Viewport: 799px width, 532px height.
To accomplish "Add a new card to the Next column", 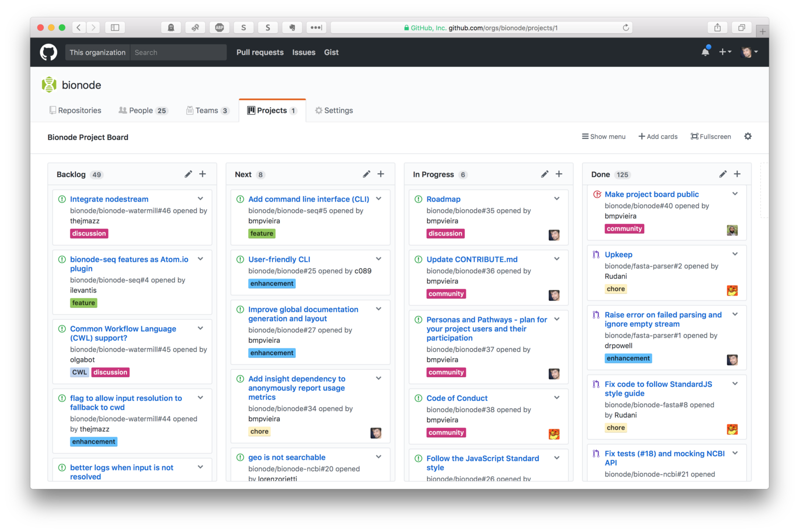I will (x=381, y=174).
